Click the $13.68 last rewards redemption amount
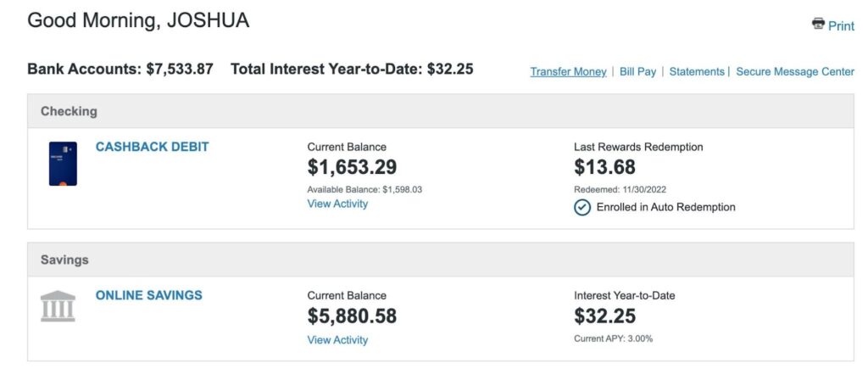 (x=604, y=167)
